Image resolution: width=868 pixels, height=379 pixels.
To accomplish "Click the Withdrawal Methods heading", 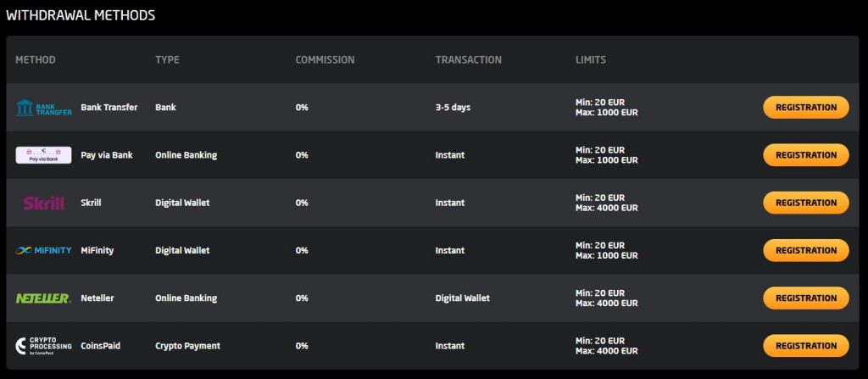I will (x=81, y=15).
